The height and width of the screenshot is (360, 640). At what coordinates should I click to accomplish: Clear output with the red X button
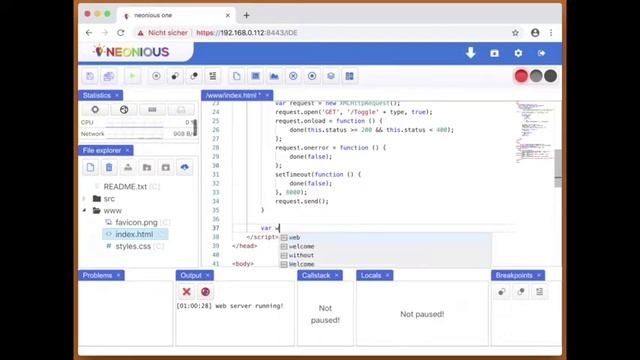point(187,291)
